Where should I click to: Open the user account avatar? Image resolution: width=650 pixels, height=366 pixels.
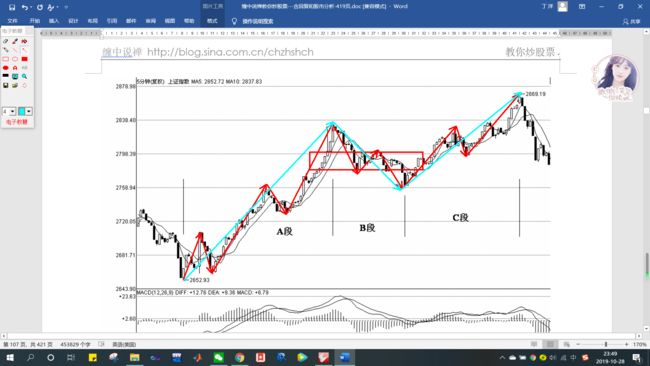click(x=563, y=7)
